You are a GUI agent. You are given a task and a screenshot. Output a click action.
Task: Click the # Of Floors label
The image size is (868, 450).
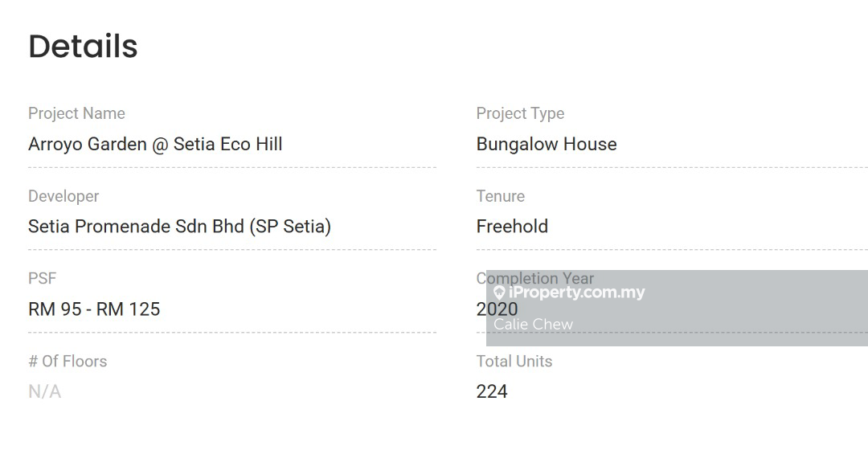68,361
